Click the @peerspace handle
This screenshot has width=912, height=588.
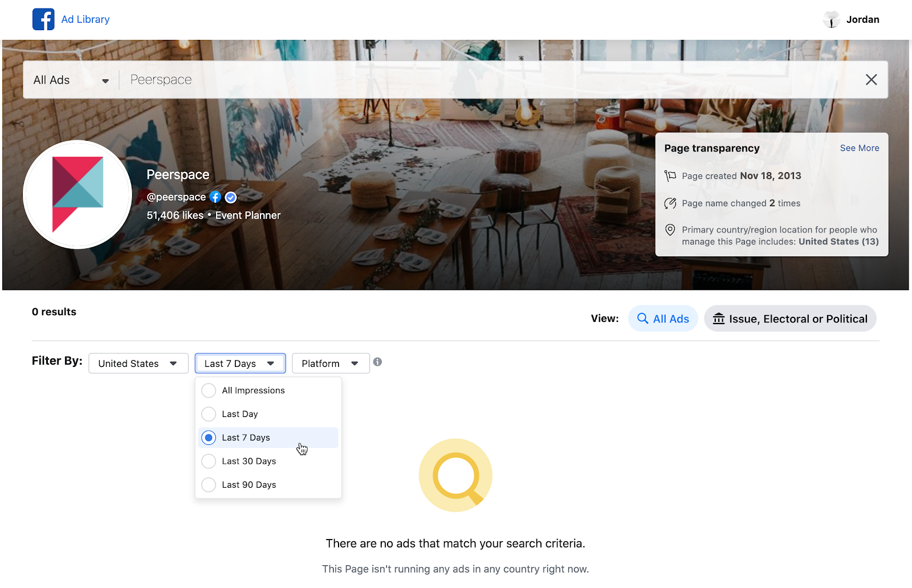click(x=176, y=197)
